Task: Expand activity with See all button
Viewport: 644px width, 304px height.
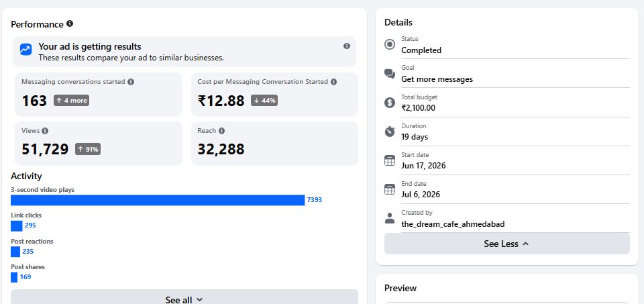Action: coord(184,299)
